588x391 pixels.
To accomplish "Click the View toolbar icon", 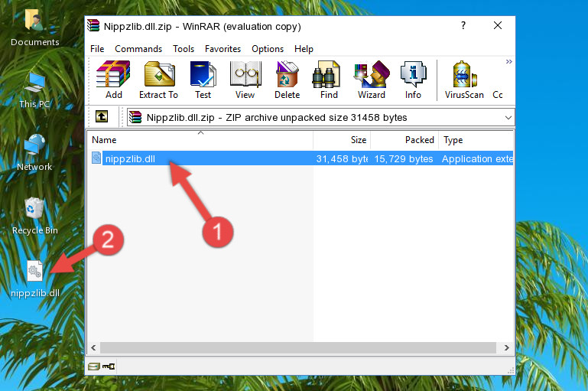I will [245, 80].
